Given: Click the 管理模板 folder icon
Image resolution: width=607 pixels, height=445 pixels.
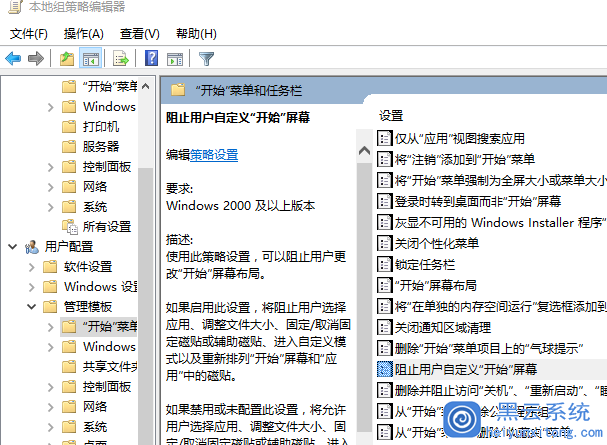Looking at the screenshot, I should click(x=50, y=306).
